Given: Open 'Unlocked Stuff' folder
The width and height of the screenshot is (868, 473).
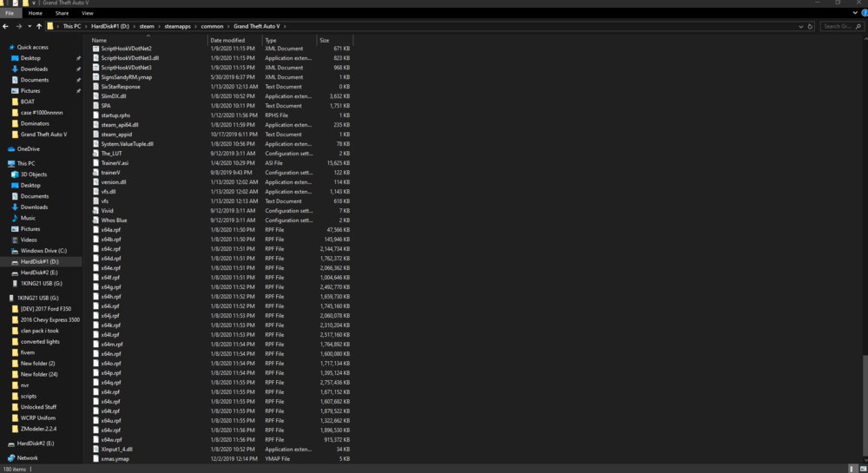Looking at the screenshot, I should (x=38, y=407).
